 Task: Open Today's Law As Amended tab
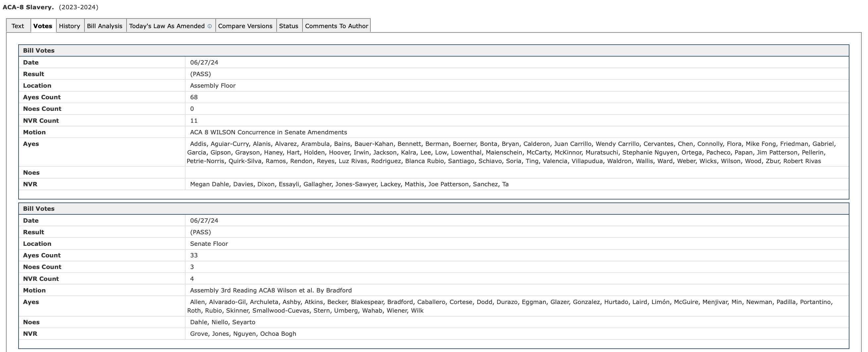tap(167, 26)
